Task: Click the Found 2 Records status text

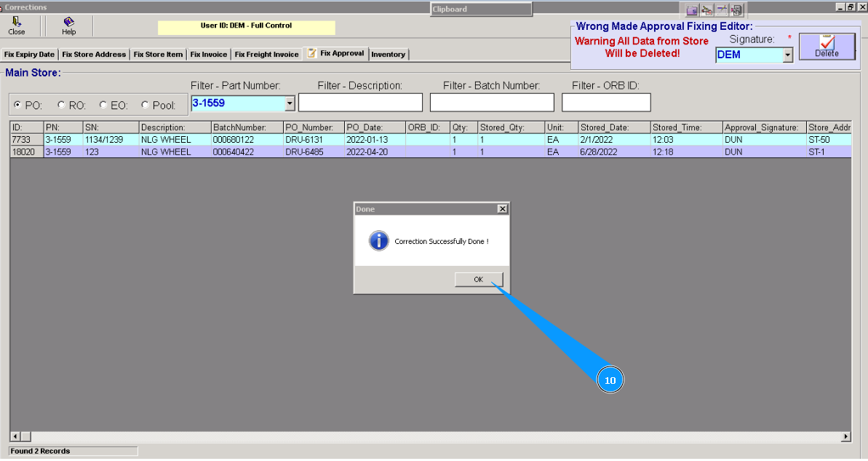Action: (x=41, y=451)
